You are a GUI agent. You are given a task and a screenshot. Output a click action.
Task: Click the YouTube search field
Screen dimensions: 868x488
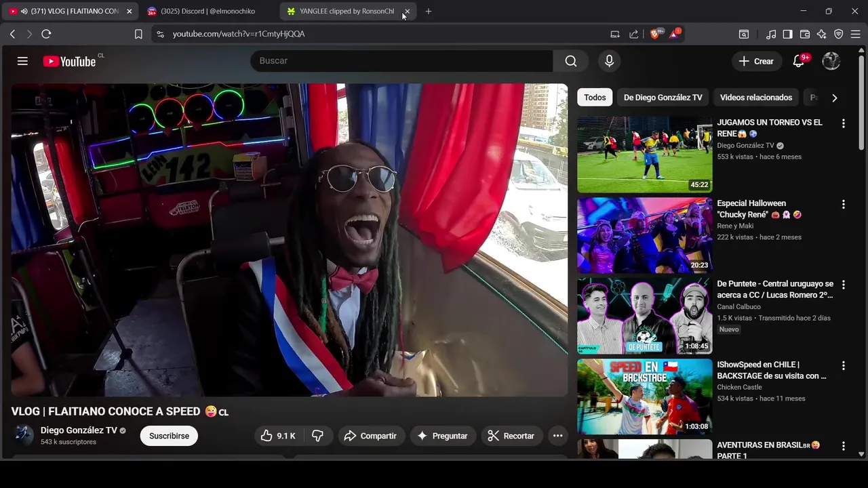pyautogui.click(x=401, y=61)
